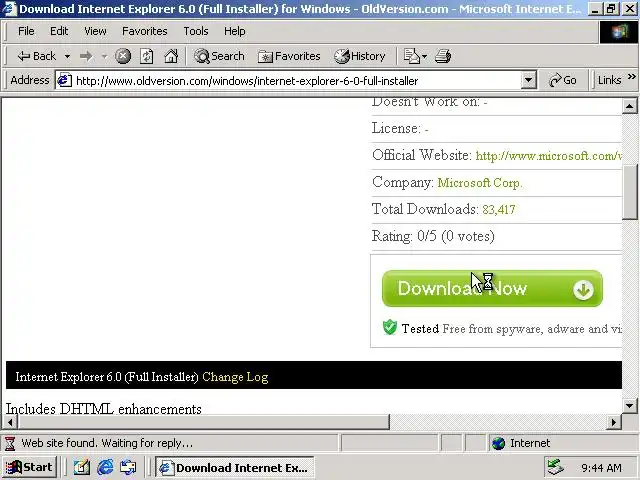Click the Includes DHTML enhancements text
Image resolution: width=640 pixels, height=480 pixels.
(x=104, y=409)
